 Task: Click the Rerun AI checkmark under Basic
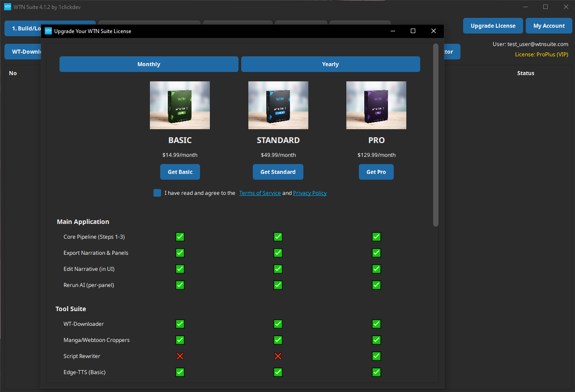[x=180, y=285]
